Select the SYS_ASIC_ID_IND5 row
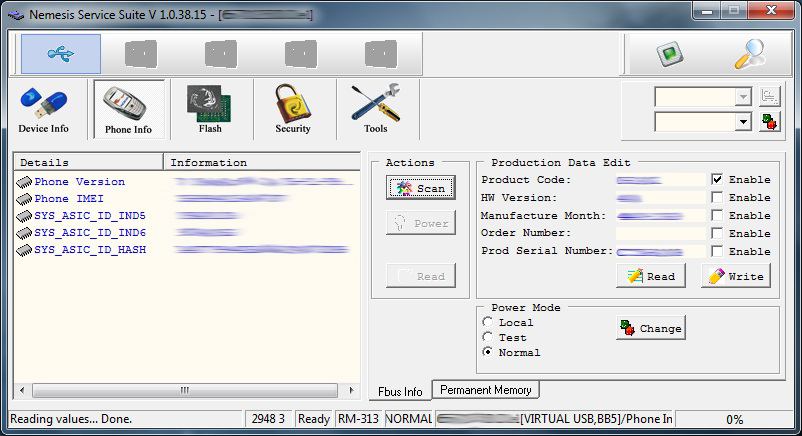This screenshot has height=436, width=802. click(187, 216)
